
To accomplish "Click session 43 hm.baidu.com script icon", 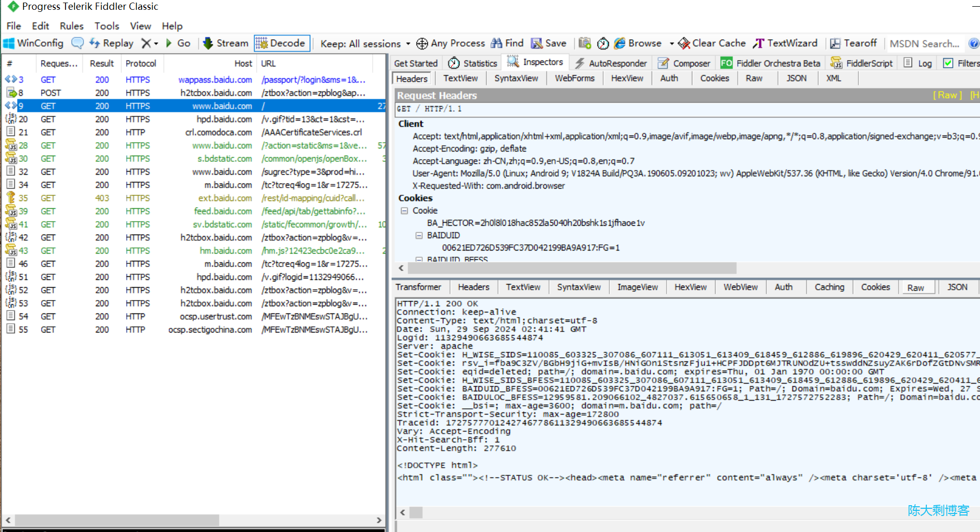I will click(11, 251).
